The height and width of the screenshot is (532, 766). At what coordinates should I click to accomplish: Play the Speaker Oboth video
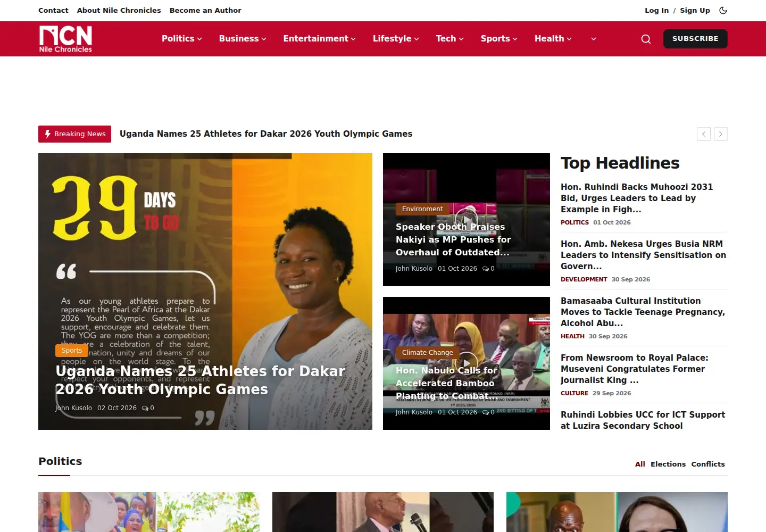(467, 220)
